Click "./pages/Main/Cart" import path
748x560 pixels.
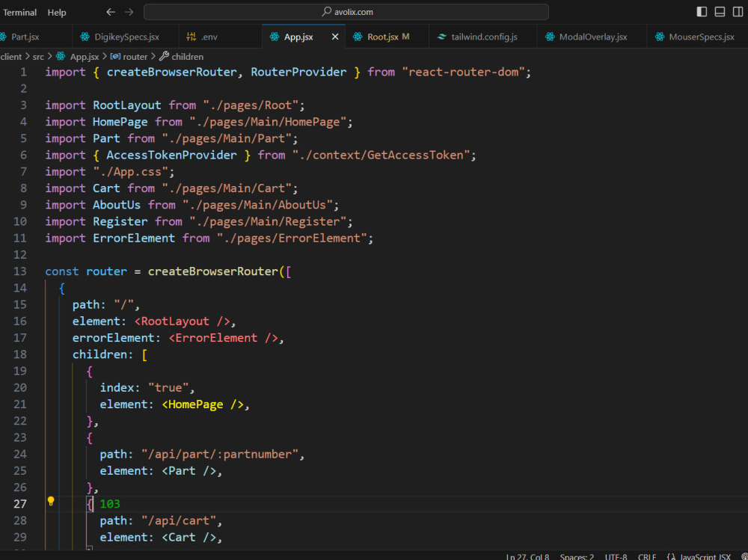tap(227, 188)
